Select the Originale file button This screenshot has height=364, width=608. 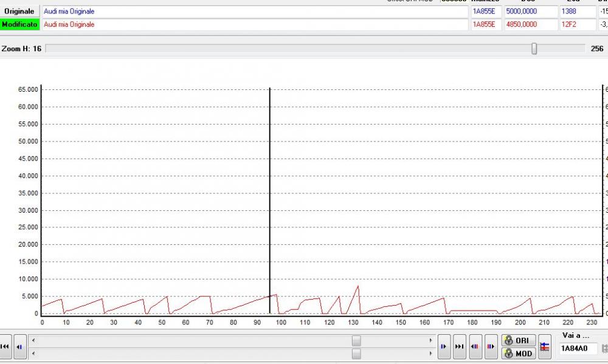tap(20, 12)
